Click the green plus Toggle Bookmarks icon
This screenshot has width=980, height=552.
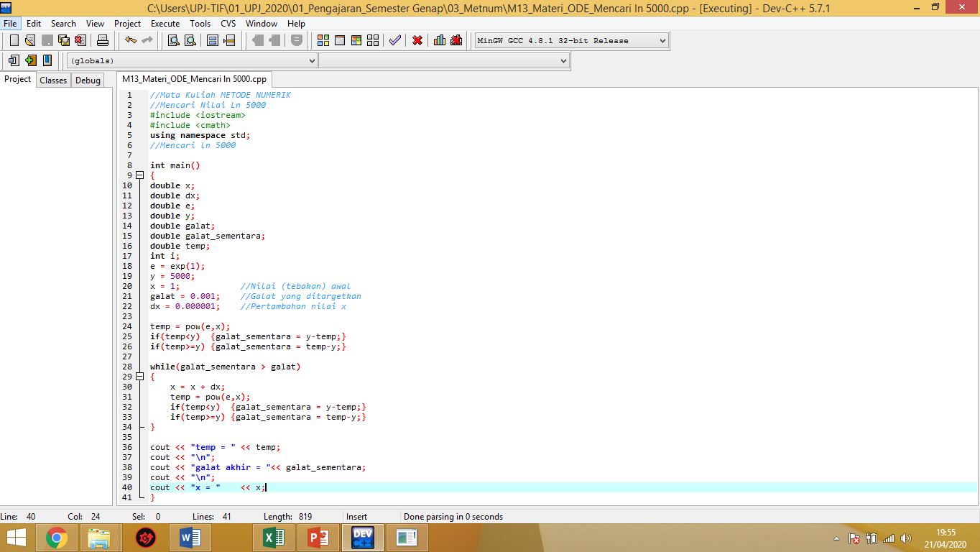(x=30, y=60)
